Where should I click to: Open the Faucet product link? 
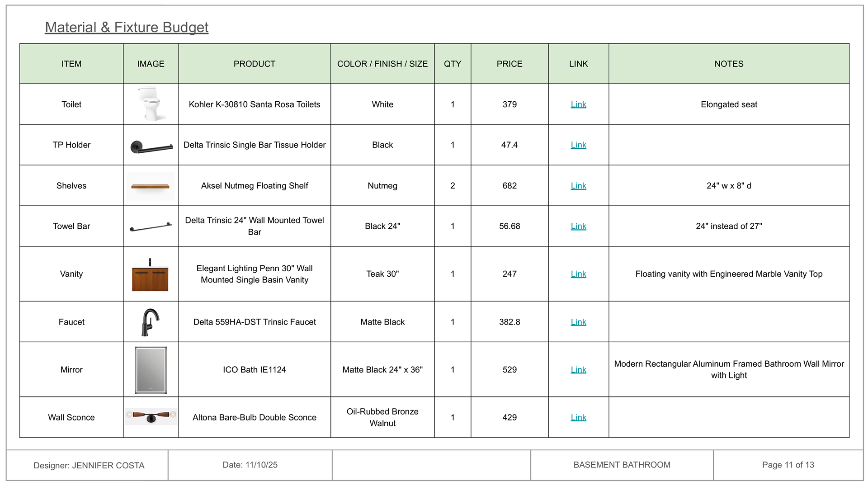(x=578, y=322)
